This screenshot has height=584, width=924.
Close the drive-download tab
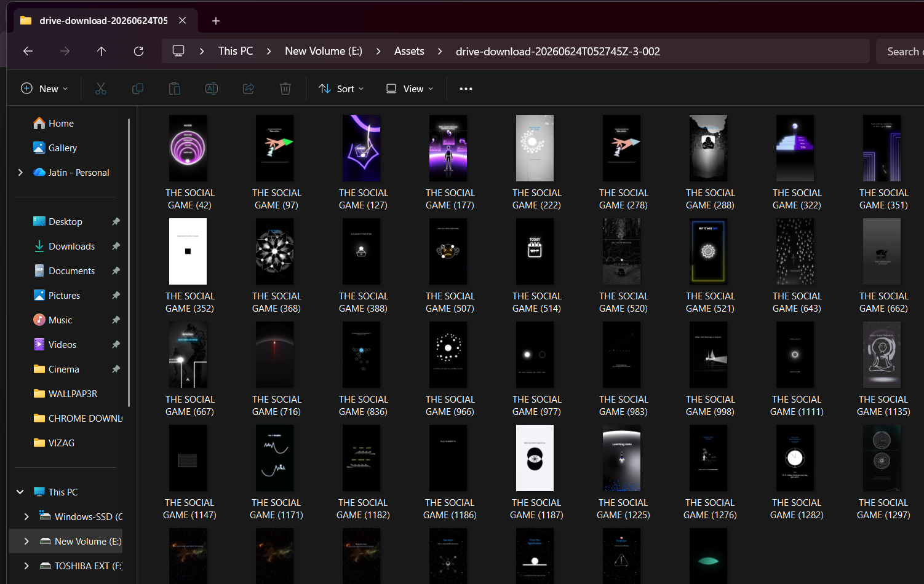pos(183,20)
